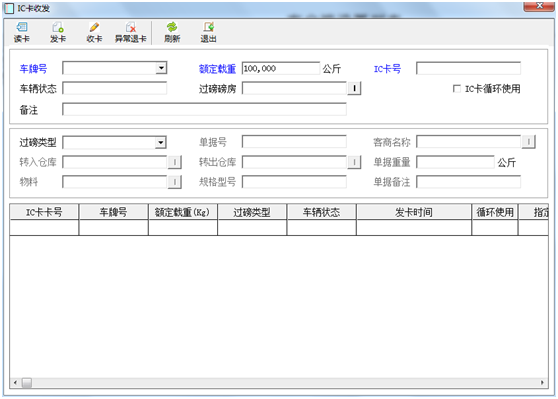
Task: Click the 异常退卡 toolbar icon
Action: point(131,27)
